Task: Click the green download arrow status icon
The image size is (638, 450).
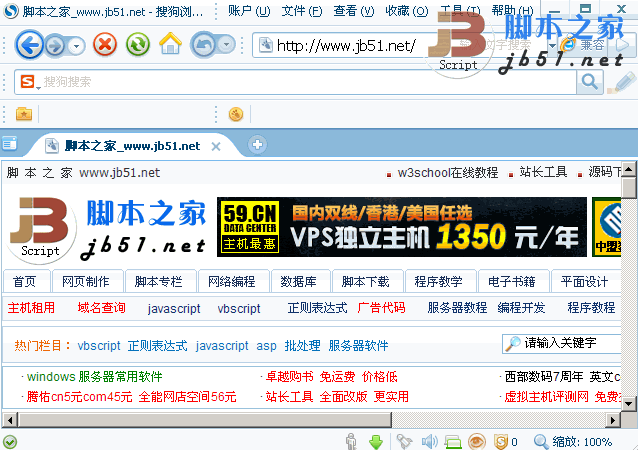Action: 376,442
